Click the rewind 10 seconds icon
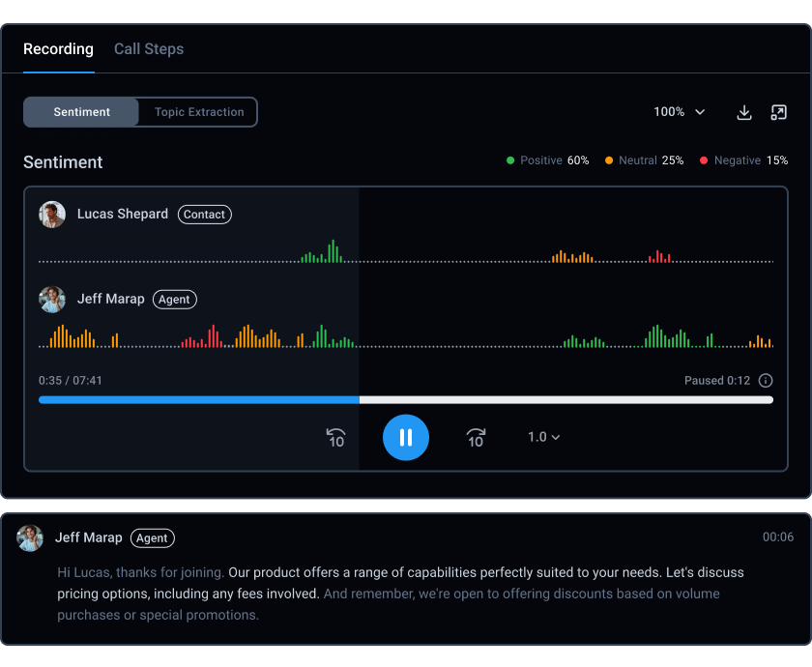The height and width of the screenshot is (667, 812). 335,437
